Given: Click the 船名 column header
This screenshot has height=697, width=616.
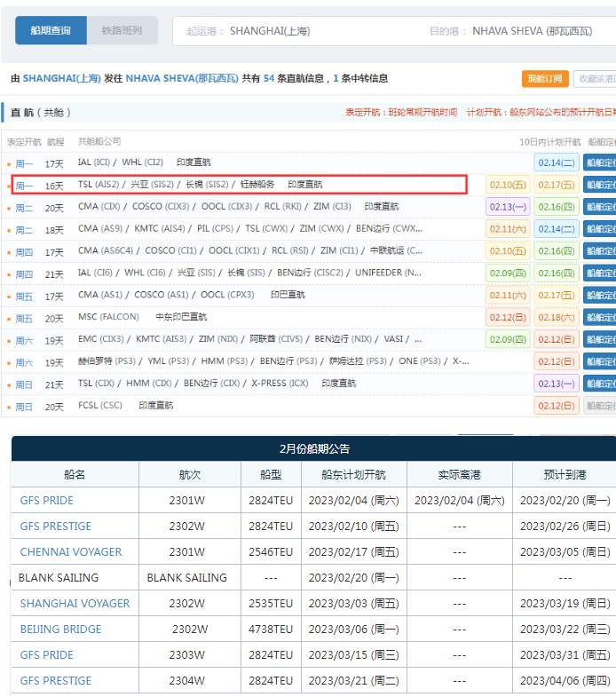Looking at the screenshot, I should click(x=75, y=475).
